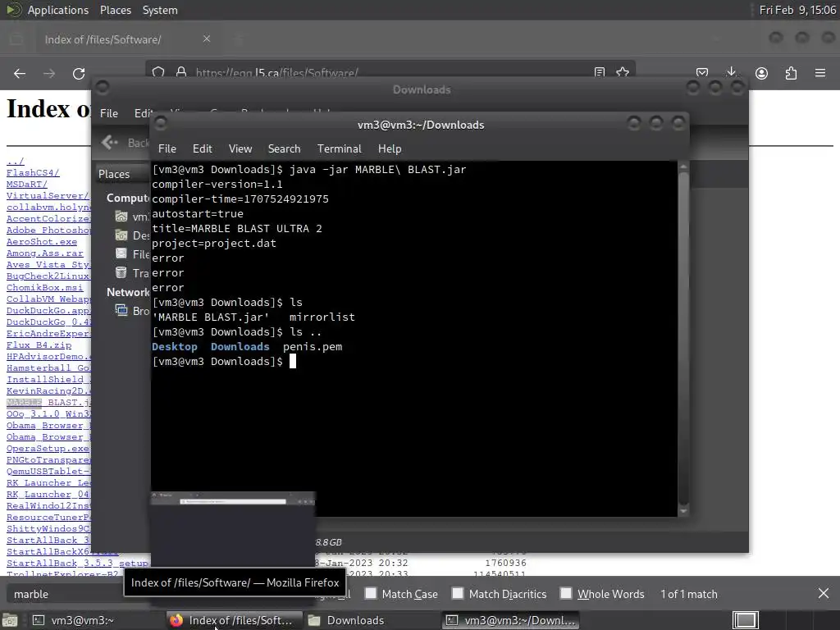Open the System menu in the top panel
The height and width of the screenshot is (630, 840).
point(160,10)
